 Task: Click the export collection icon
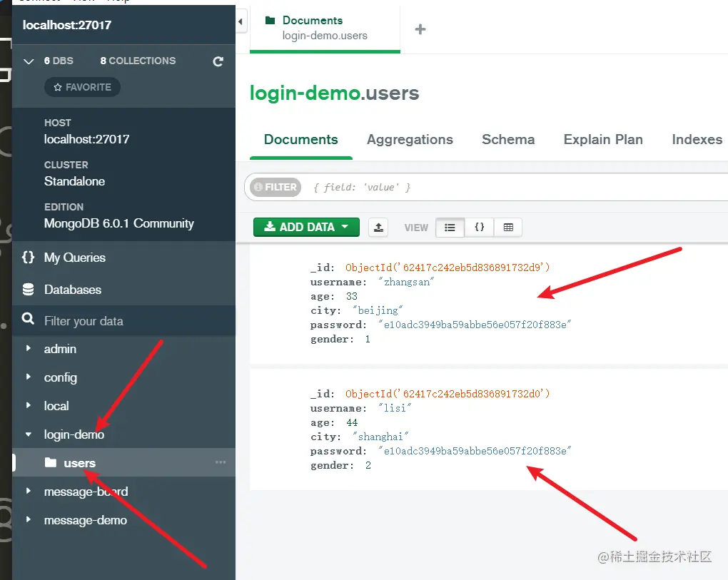[x=378, y=228]
